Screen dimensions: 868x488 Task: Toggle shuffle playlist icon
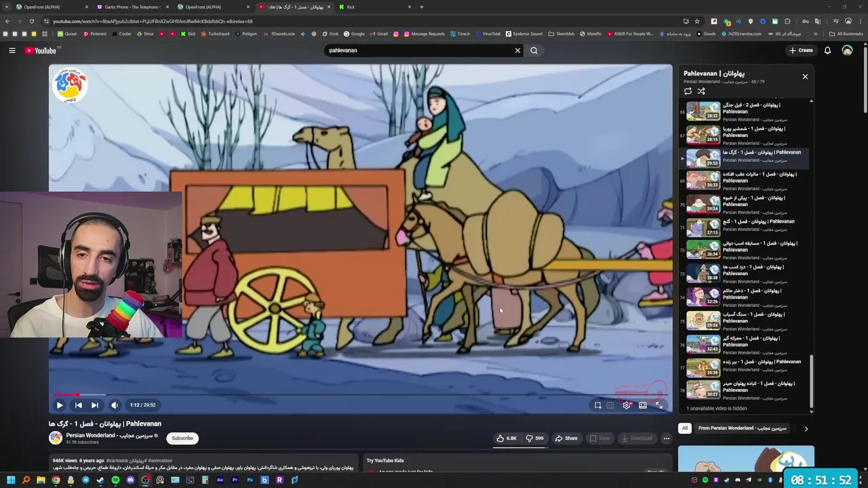tap(701, 91)
